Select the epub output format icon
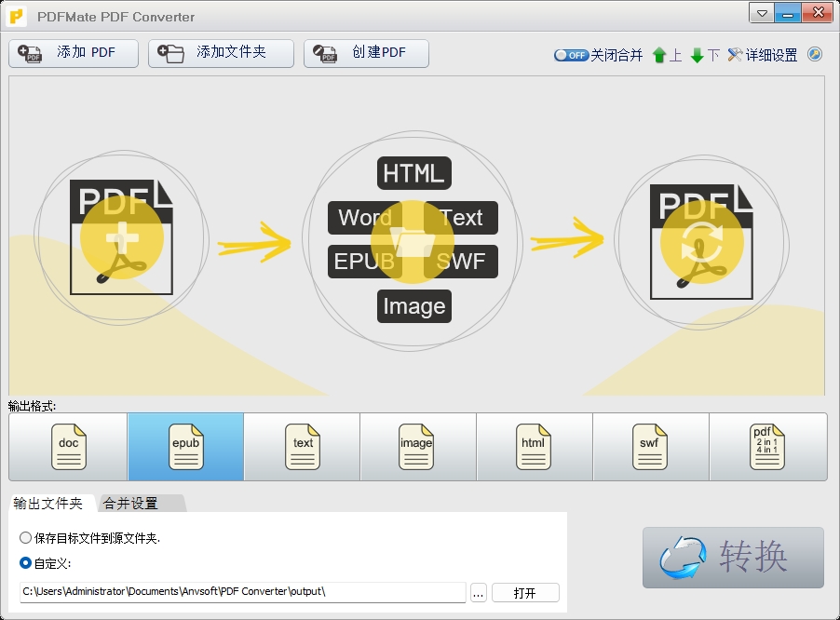840x620 pixels. pos(184,447)
